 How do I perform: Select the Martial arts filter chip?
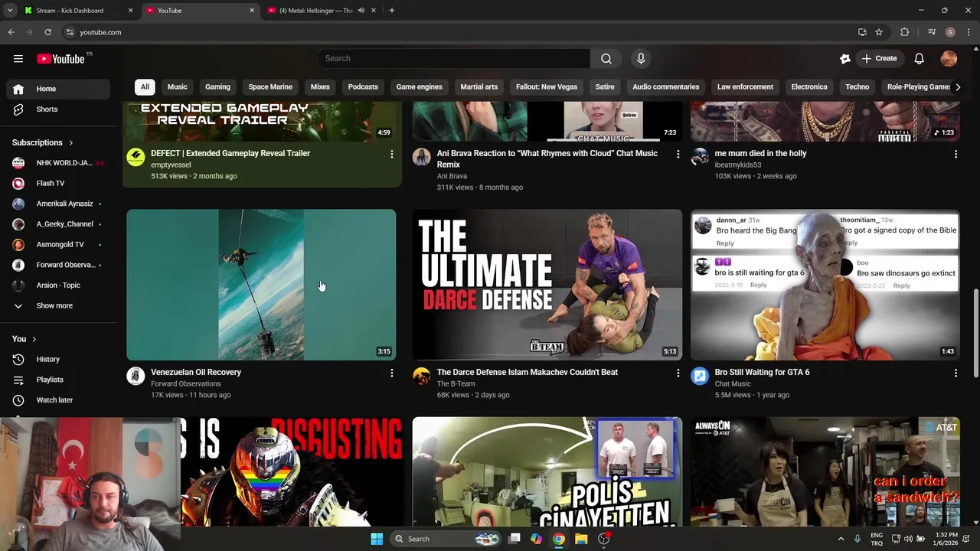(479, 87)
